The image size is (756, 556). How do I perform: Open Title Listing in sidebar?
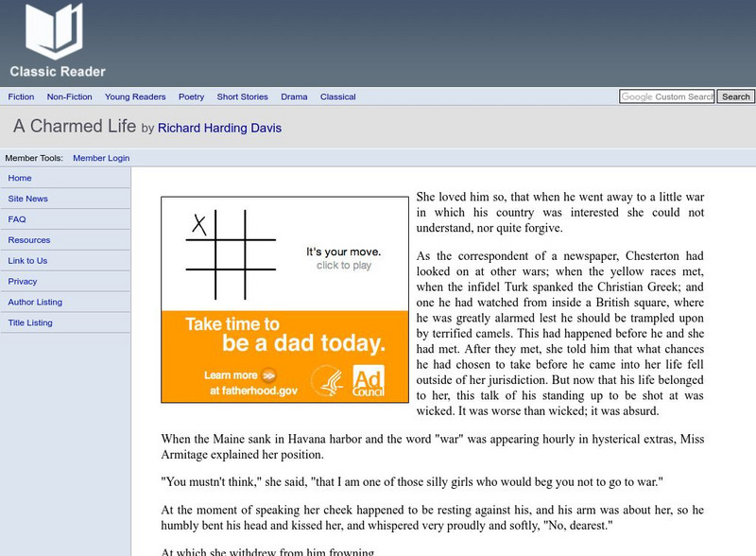30,322
